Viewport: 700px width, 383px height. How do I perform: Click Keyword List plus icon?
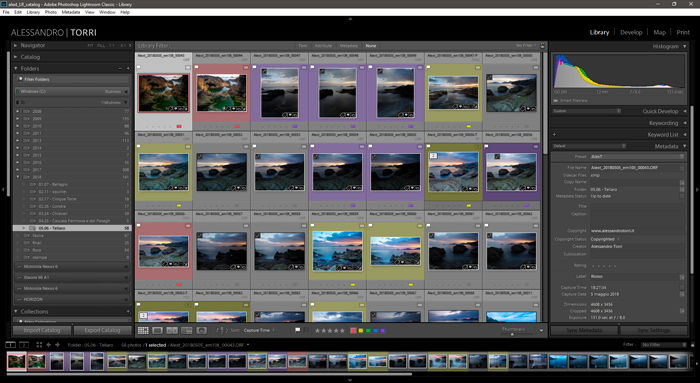[554, 134]
